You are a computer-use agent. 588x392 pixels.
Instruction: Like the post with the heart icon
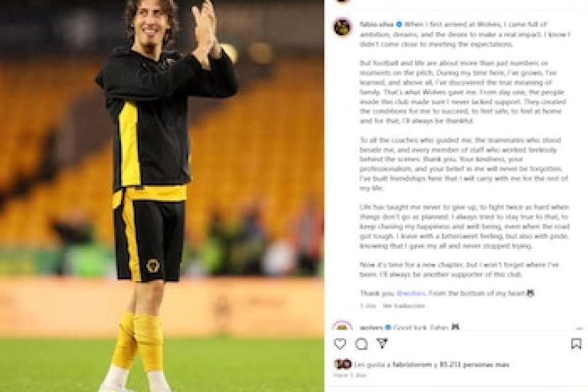[x=340, y=344]
